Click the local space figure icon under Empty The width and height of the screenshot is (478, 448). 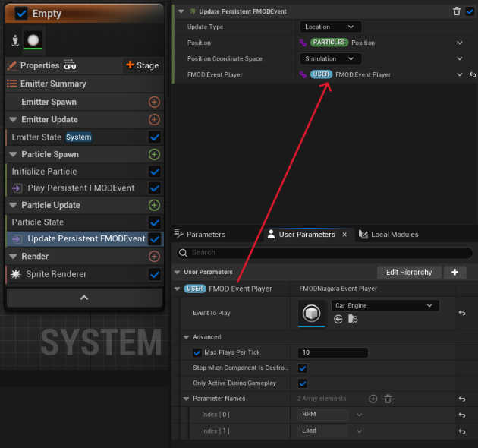click(15, 40)
